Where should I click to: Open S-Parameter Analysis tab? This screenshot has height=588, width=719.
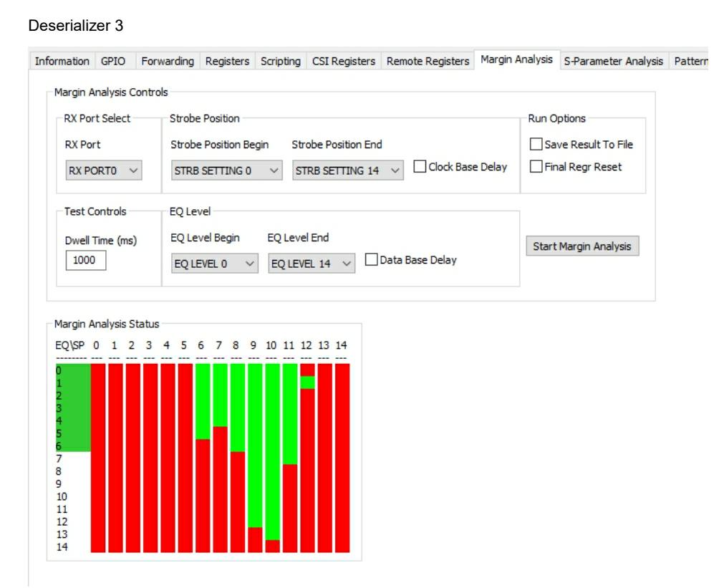(614, 61)
